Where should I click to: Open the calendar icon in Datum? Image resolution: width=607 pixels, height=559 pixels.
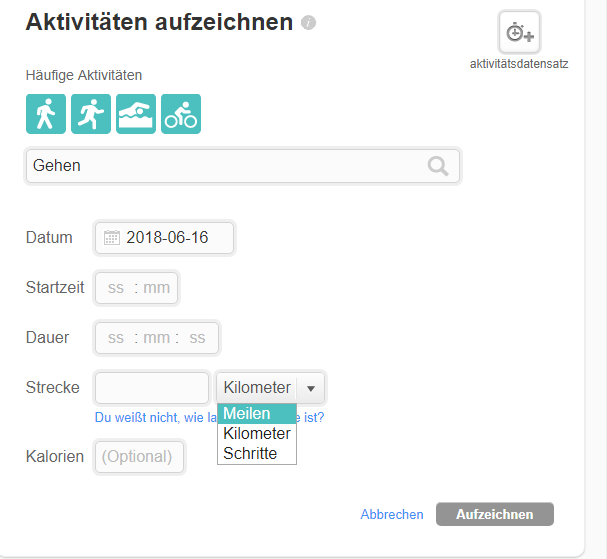[x=112, y=237]
